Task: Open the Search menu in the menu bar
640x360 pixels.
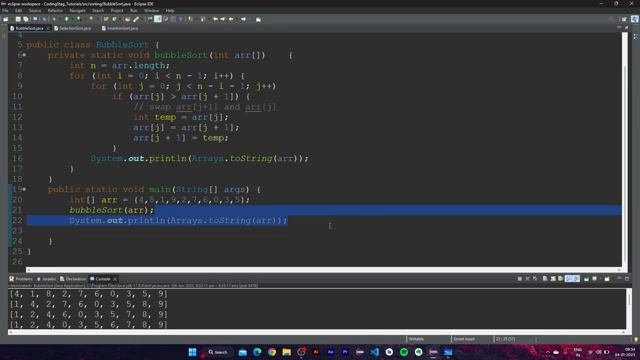Action: 98,11
